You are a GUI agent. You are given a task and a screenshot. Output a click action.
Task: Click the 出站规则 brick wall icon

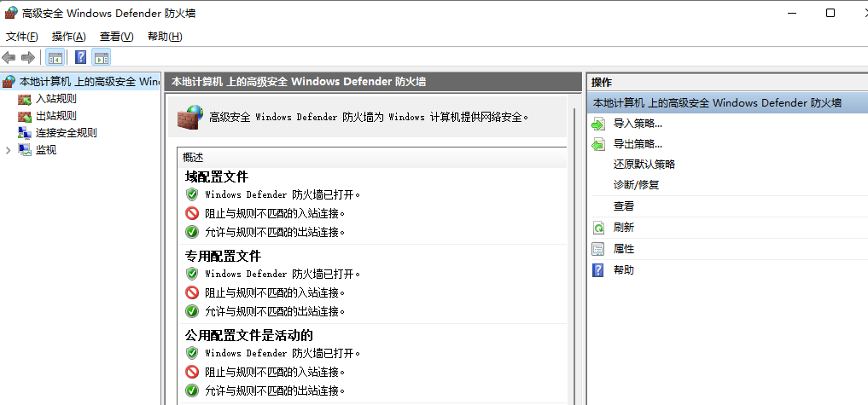25,117
